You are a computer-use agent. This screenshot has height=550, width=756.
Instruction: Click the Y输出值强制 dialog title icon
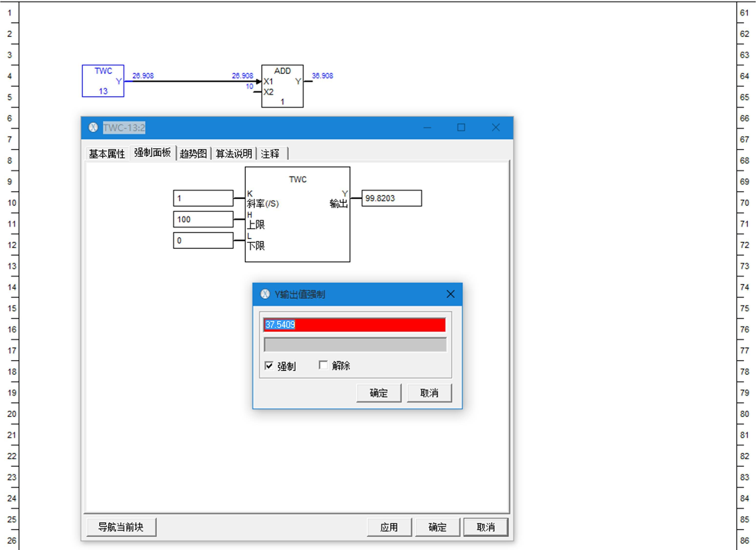(x=265, y=294)
